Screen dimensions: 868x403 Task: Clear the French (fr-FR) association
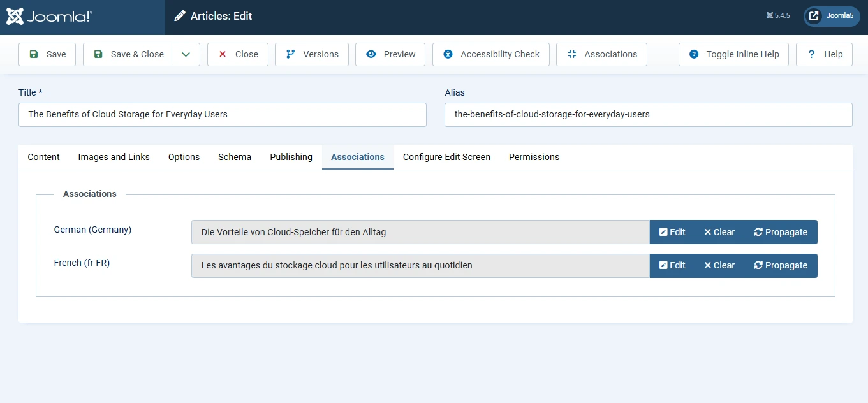pyautogui.click(x=719, y=265)
